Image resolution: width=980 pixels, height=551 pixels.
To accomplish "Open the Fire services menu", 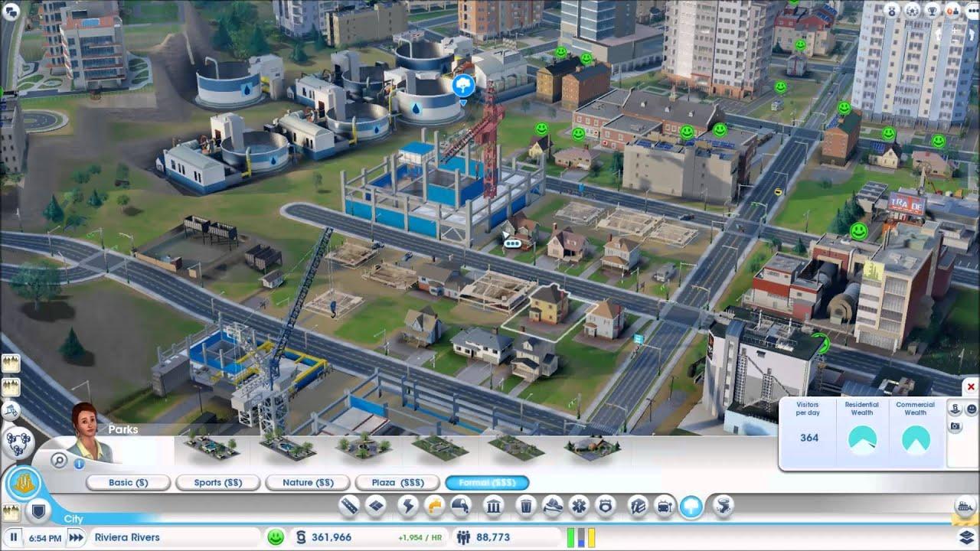I will (553, 505).
